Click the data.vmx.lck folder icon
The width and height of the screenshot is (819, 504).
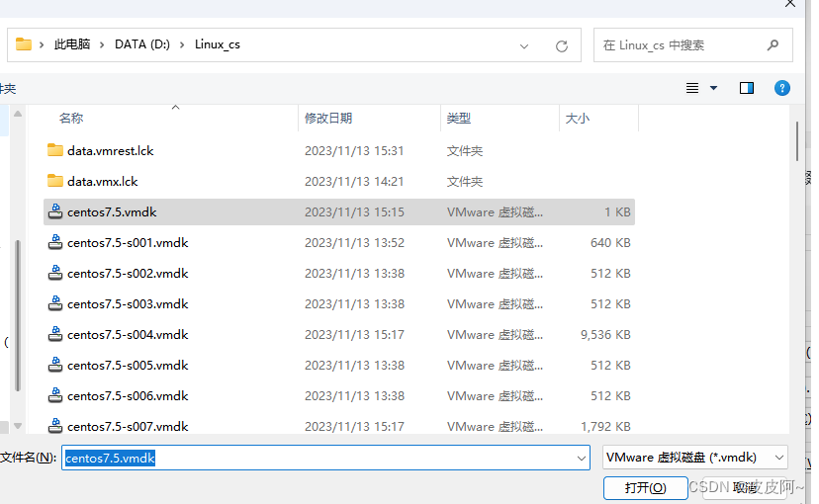[x=54, y=181]
